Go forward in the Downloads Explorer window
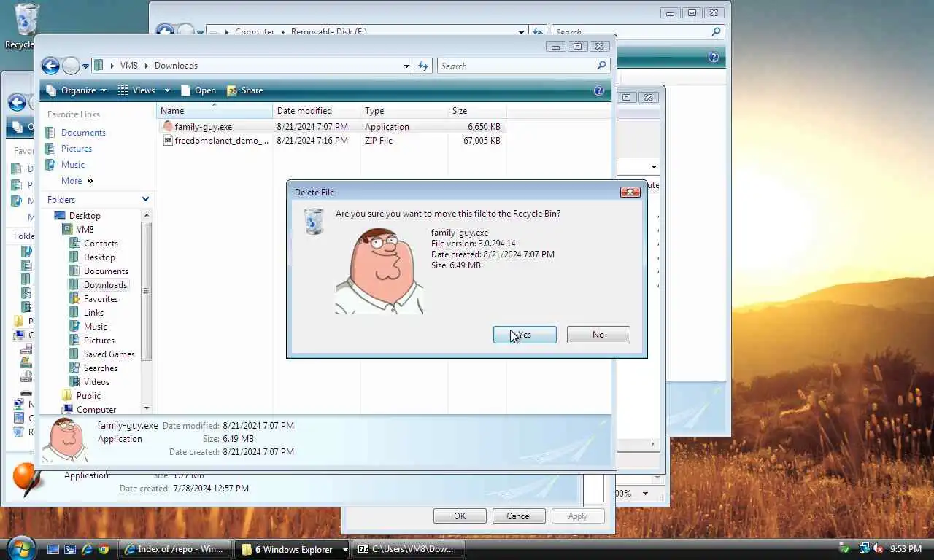This screenshot has width=934, height=560. pos(71,66)
